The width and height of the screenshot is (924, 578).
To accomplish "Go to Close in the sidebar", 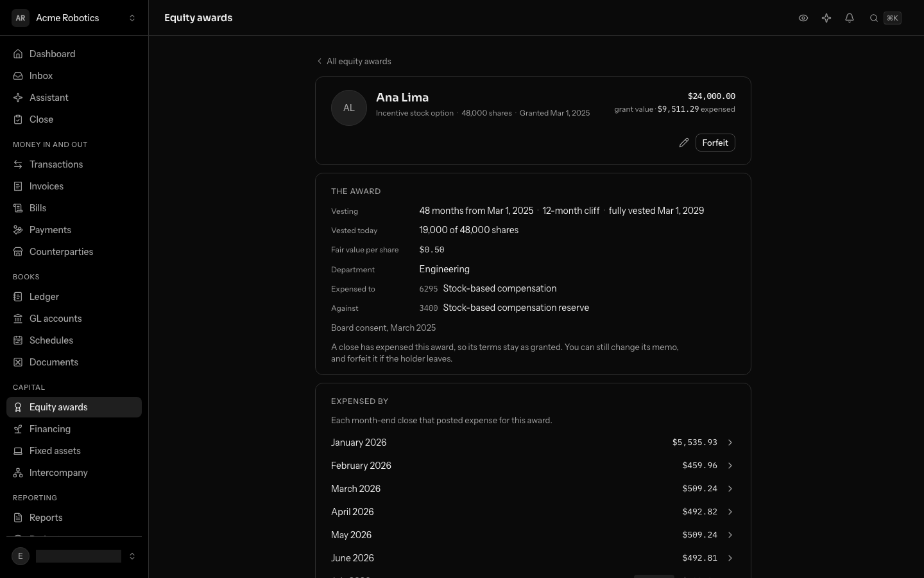I will click(x=74, y=119).
